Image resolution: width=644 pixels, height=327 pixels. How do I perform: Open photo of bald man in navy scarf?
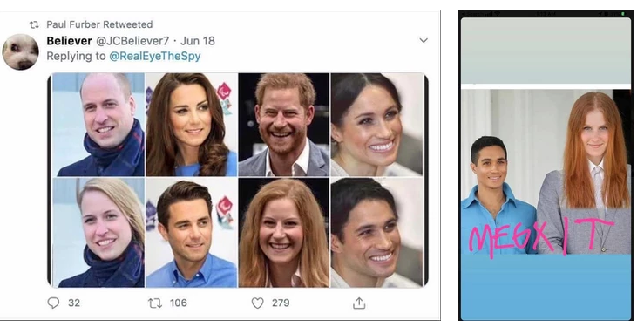(98, 125)
